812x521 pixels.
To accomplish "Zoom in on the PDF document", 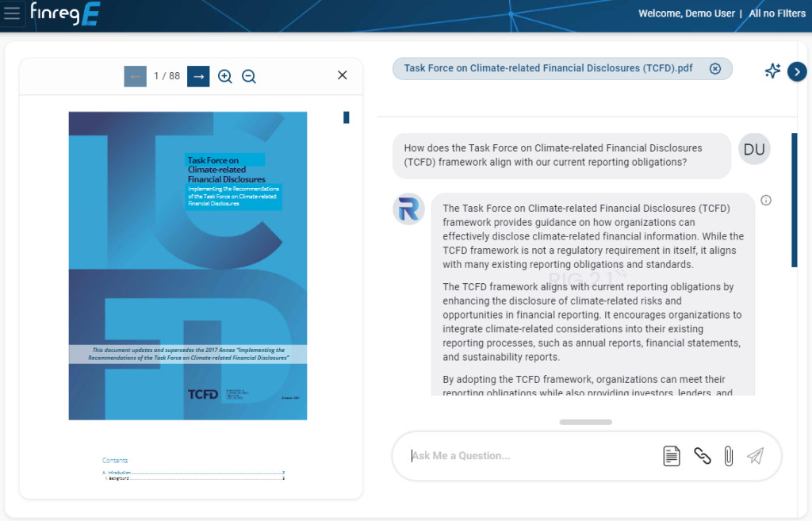I will point(224,77).
